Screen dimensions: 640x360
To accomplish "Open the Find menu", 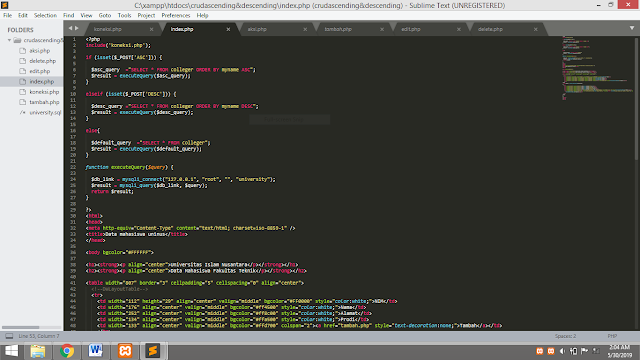I will point(69,16).
